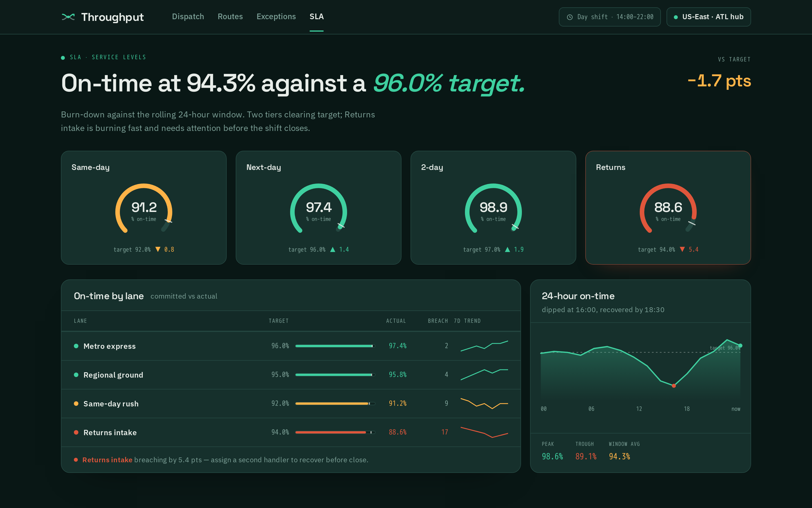The width and height of the screenshot is (812, 508).
Task: Click the 98.9 2-day gauge ring
Action: (493, 208)
